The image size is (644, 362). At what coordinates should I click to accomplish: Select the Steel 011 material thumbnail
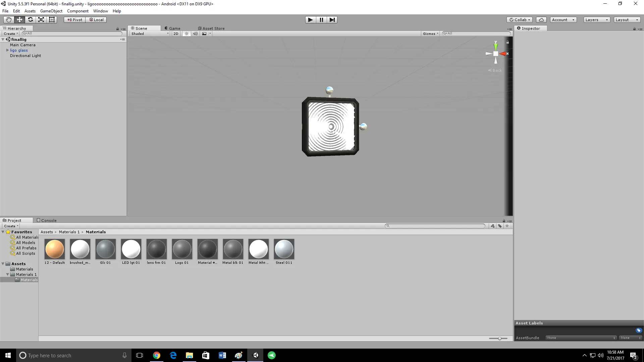tap(284, 249)
